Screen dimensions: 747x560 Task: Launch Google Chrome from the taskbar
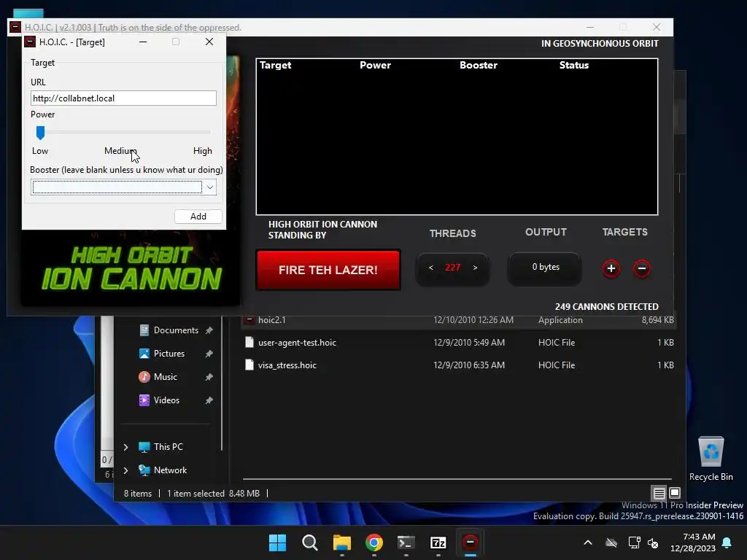(x=374, y=542)
